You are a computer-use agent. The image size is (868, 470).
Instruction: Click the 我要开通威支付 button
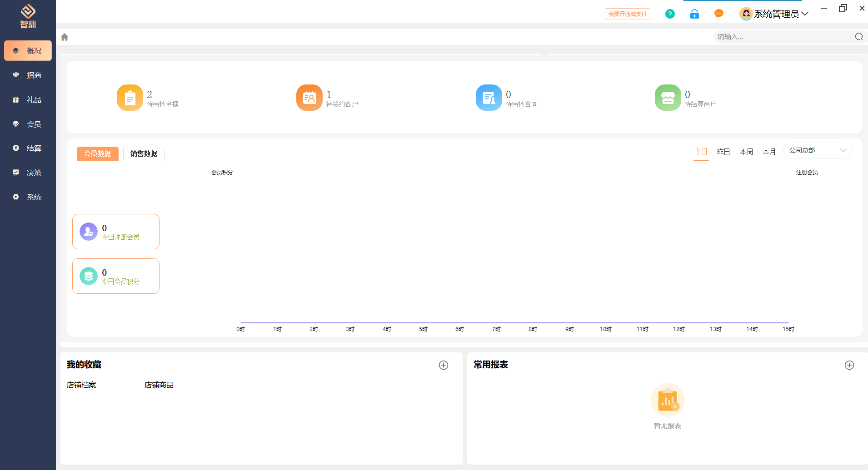627,14
